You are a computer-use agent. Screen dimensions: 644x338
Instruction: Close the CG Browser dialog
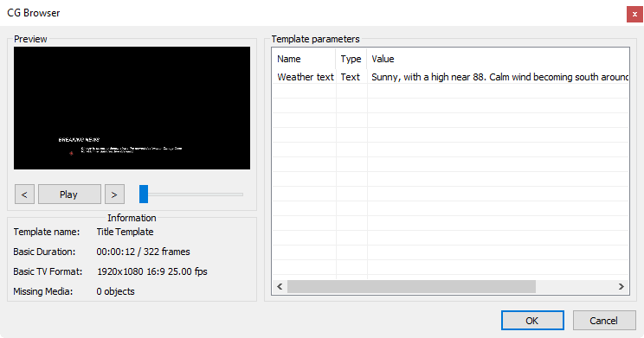pos(634,15)
